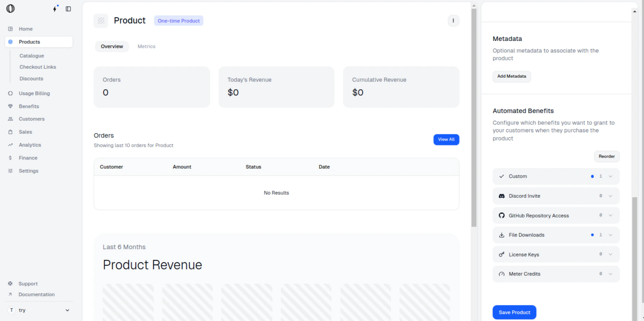Open Discounts in the sidebar

click(31, 79)
